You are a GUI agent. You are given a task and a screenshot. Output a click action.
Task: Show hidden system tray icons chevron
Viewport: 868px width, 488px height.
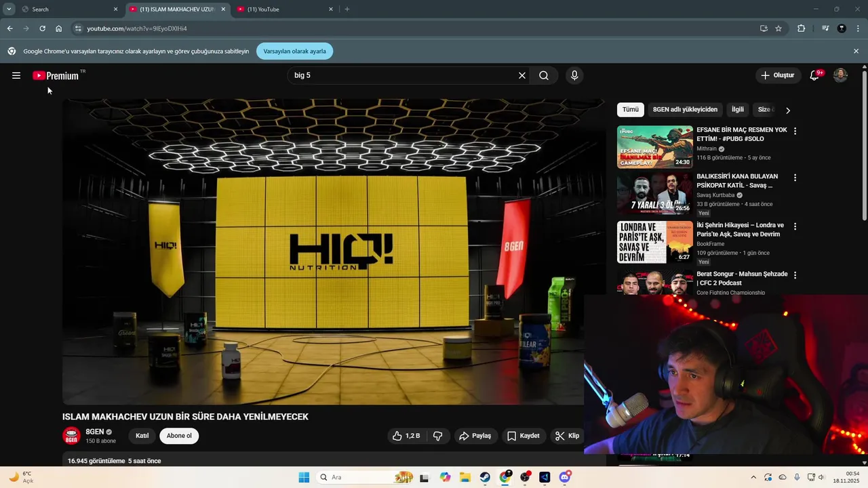(753, 477)
